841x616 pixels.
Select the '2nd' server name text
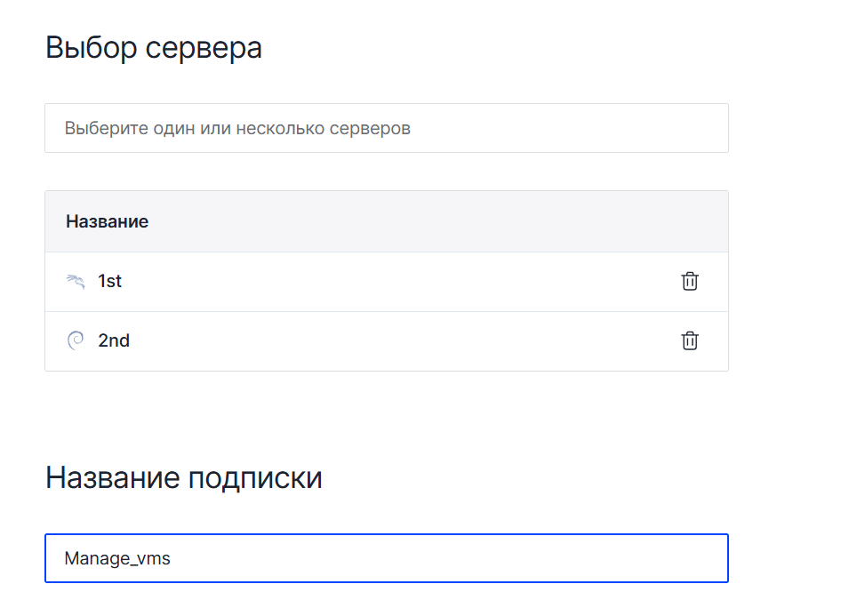[x=114, y=340]
